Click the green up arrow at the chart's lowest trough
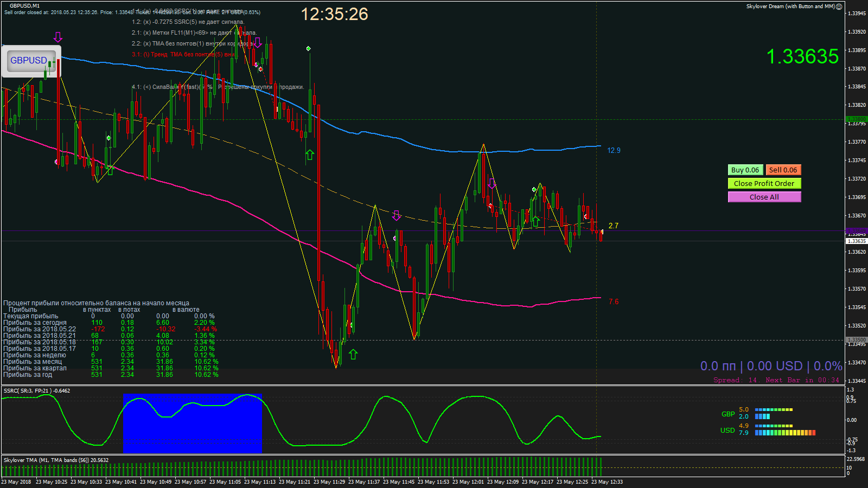Viewport: 868px width, 488px height. coord(353,355)
